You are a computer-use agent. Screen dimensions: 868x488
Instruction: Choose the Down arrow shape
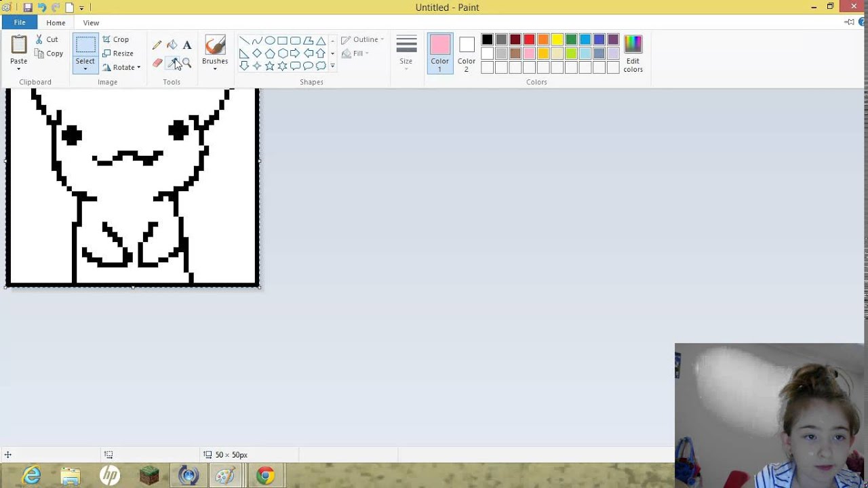[x=244, y=66]
